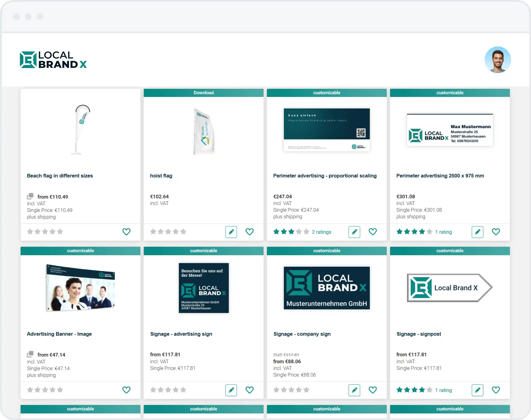Click variants icon beside from €110.49
531x420 pixels.
(x=30, y=196)
